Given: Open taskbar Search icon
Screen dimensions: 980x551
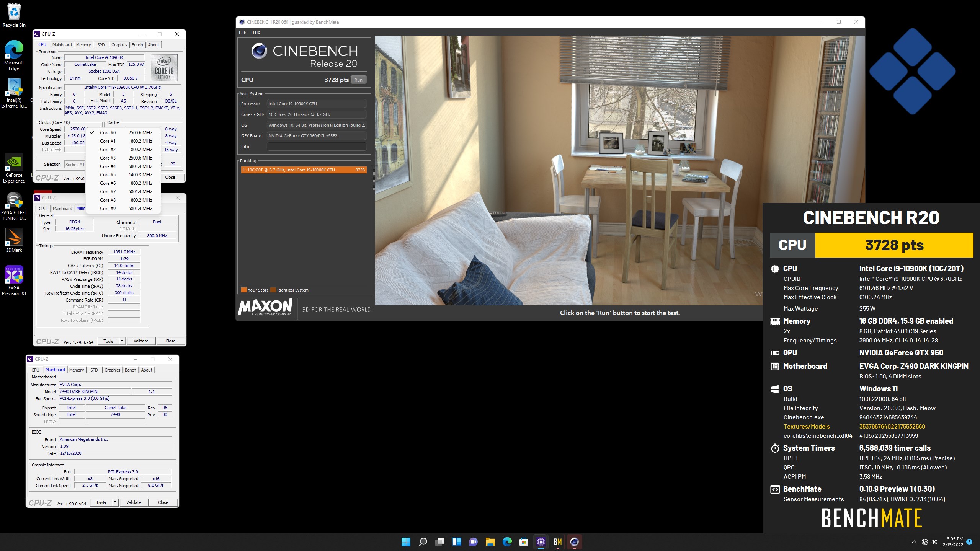Looking at the screenshot, I should click(423, 542).
